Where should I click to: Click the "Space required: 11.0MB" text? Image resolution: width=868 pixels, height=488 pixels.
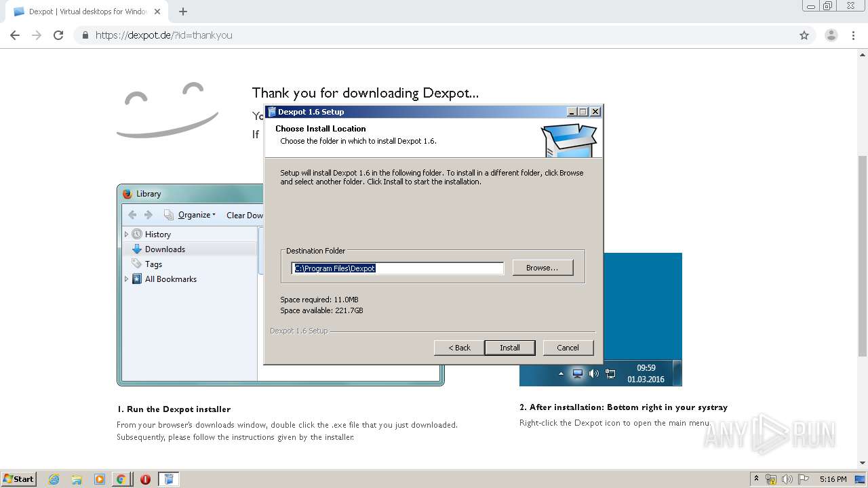click(319, 300)
